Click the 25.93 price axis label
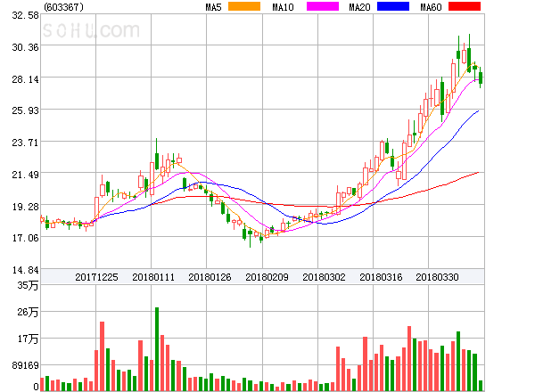This screenshot has height=392, width=535. [25, 110]
